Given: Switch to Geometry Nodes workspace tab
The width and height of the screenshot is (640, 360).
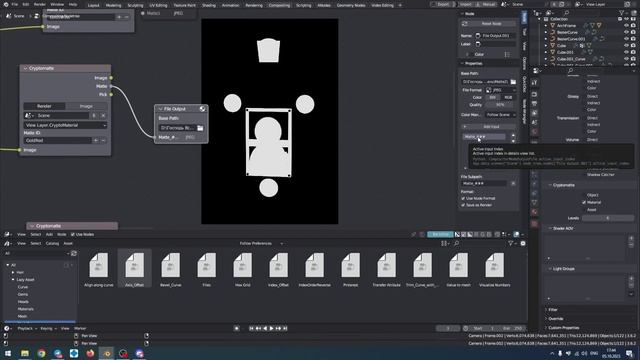Looking at the screenshot, I should click(x=351, y=5).
